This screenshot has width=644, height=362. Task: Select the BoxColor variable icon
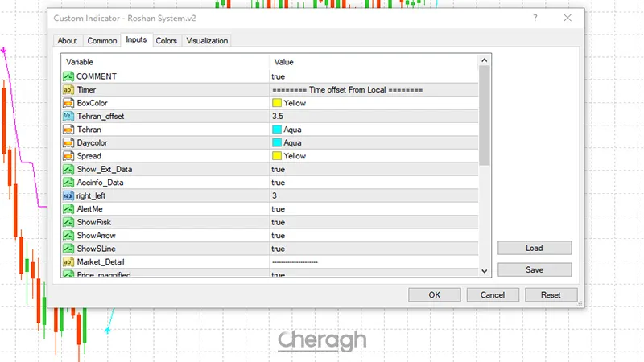click(68, 103)
